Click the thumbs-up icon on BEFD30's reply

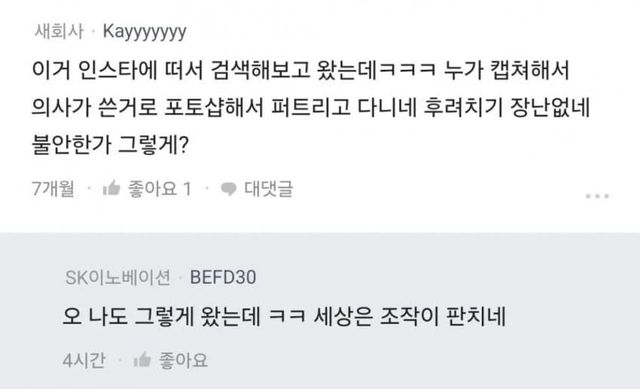[x=142, y=360]
